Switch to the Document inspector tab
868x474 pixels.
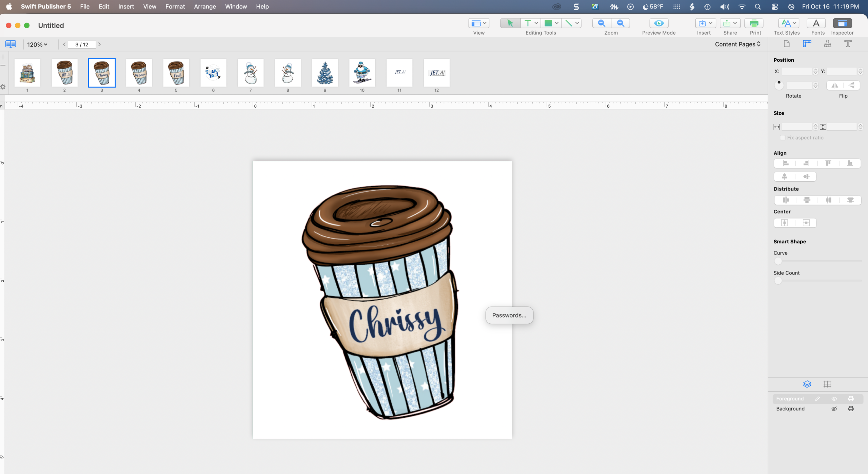point(787,44)
